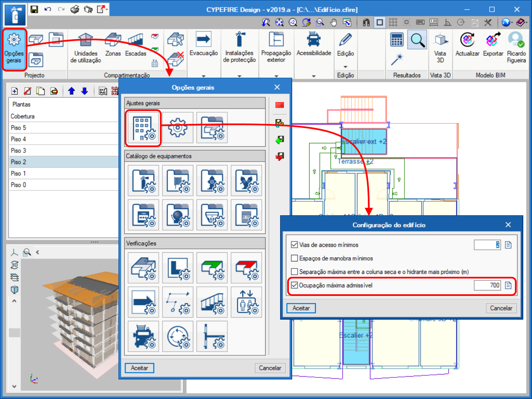Toggle the 1.00 dimension display button
This screenshot has height=399, width=532.
[434, 22]
